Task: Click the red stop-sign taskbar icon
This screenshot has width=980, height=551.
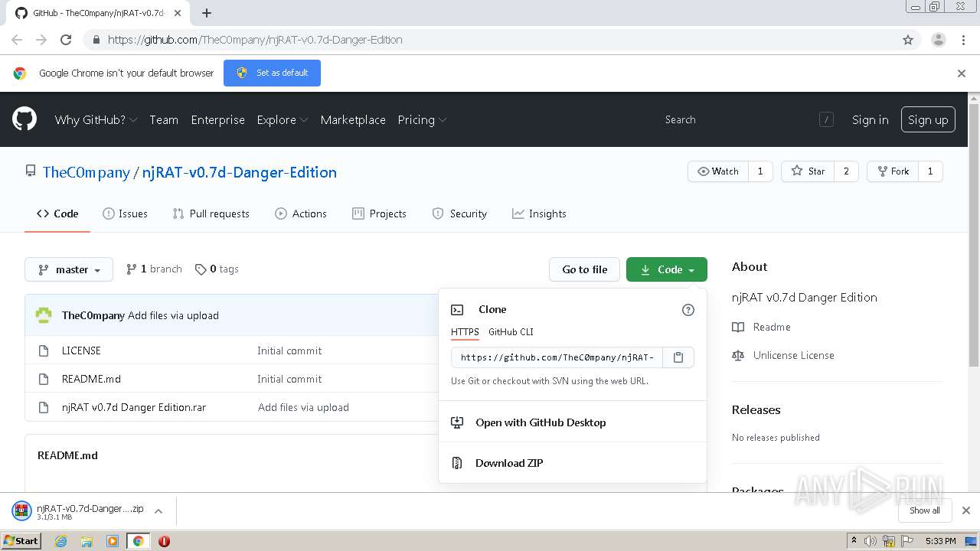Action: pyautogui.click(x=164, y=541)
